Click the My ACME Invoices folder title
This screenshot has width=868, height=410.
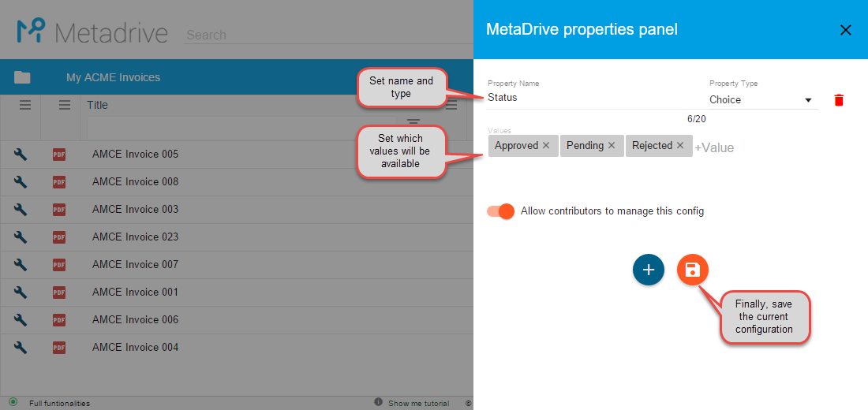pos(114,77)
